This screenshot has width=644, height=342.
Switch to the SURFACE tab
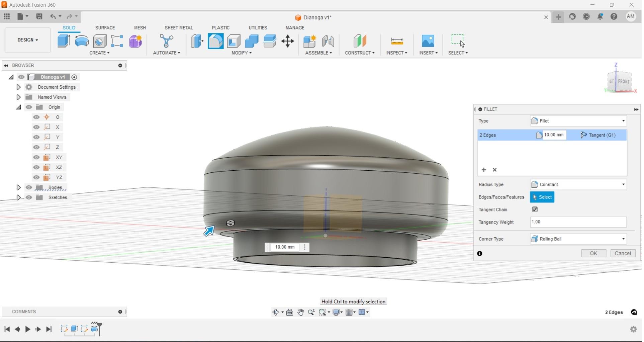105,28
